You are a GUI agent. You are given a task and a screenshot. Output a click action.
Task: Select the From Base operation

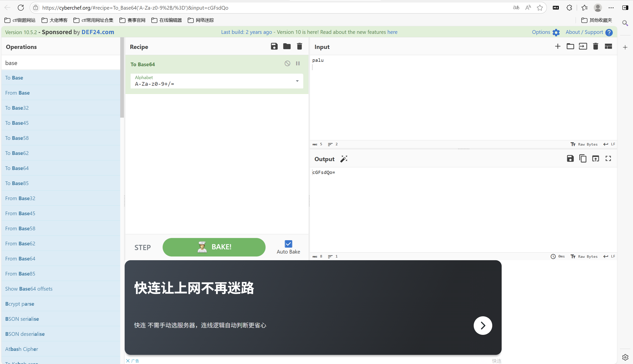[61, 93]
